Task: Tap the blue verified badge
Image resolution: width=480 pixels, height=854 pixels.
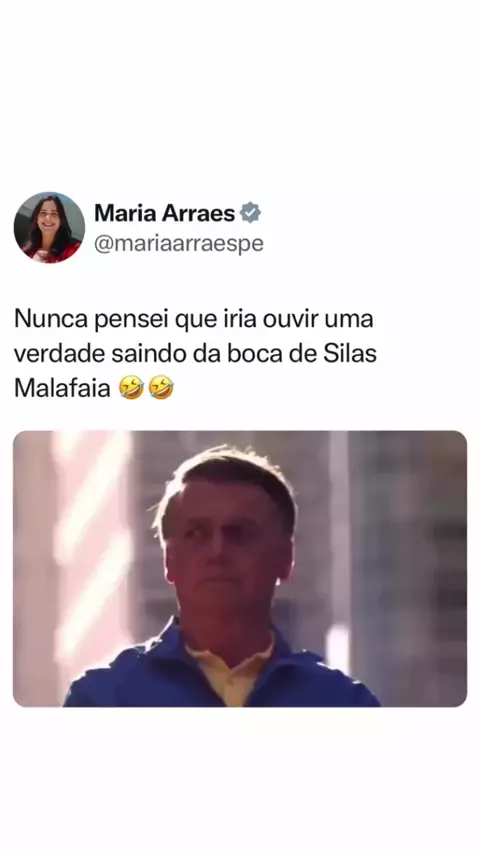Action: (x=250, y=213)
